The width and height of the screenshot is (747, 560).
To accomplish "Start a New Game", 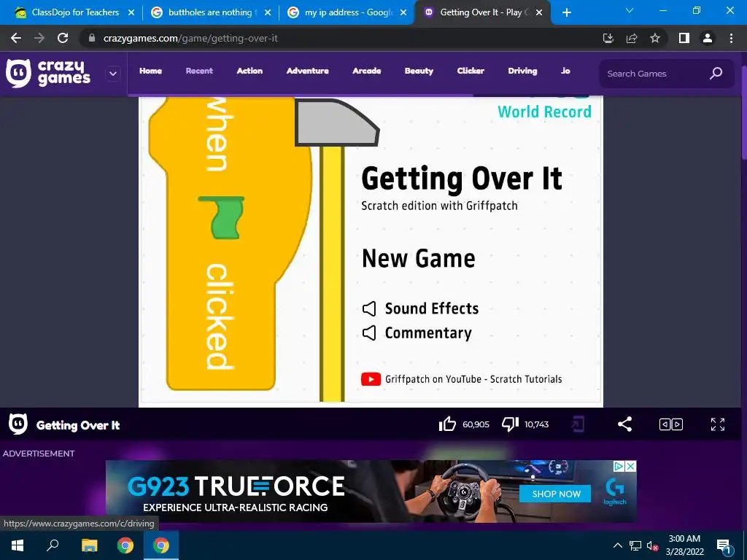I will pyautogui.click(x=418, y=259).
